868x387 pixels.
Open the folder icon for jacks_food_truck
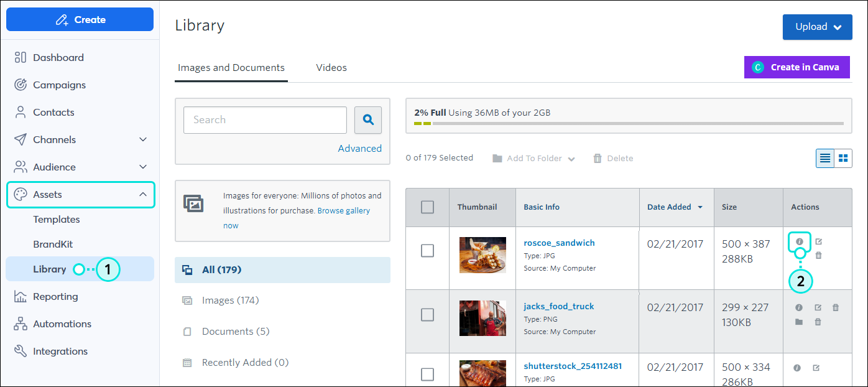(x=799, y=322)
